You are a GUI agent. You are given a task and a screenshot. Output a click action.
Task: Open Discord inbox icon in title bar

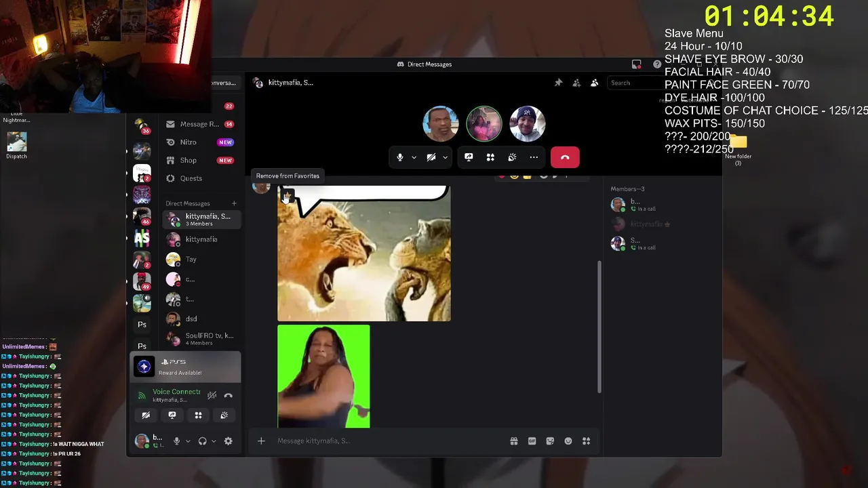[x=636, y=64]
